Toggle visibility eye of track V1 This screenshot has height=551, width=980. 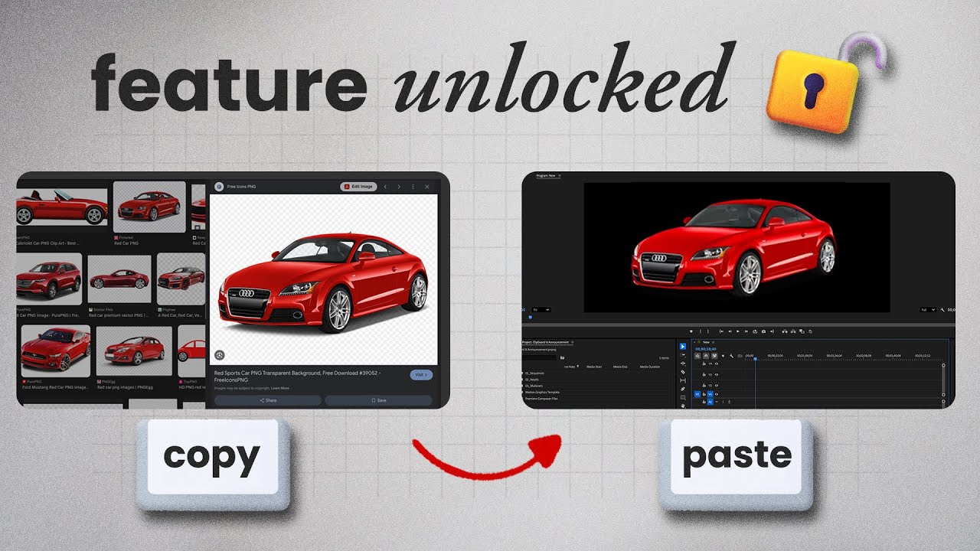pyautogui.click(x=717, y=394)
